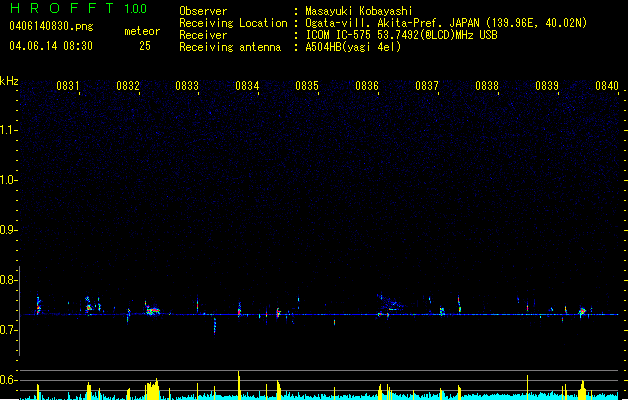Click observer name Masayuki Kobayashi
The width and height of the screenshot is (629, 400).
point(359,11)
